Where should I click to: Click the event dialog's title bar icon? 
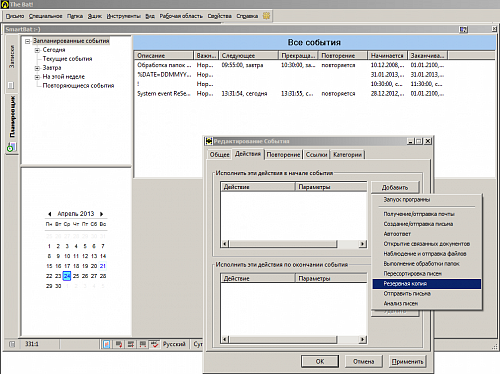point(209,141)
